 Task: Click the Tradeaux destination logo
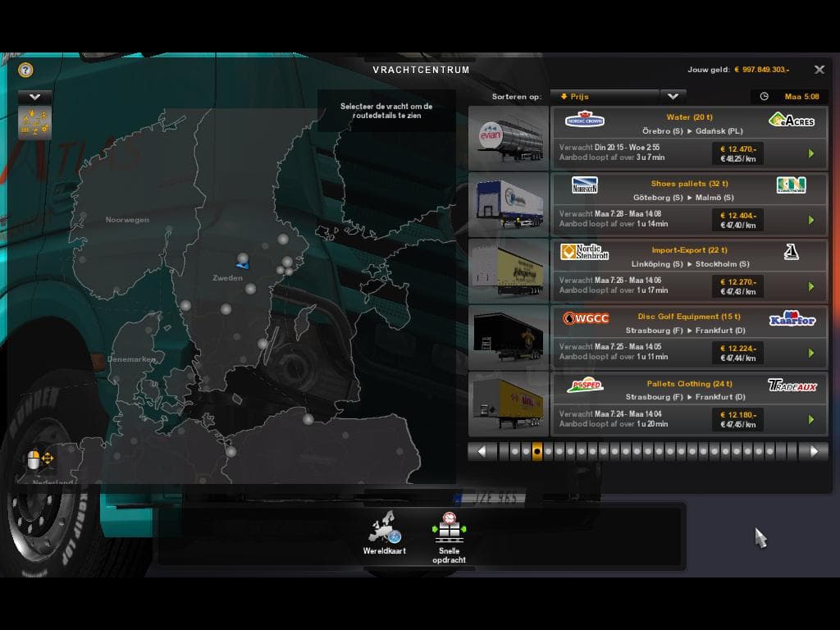(x=792, y=386)
